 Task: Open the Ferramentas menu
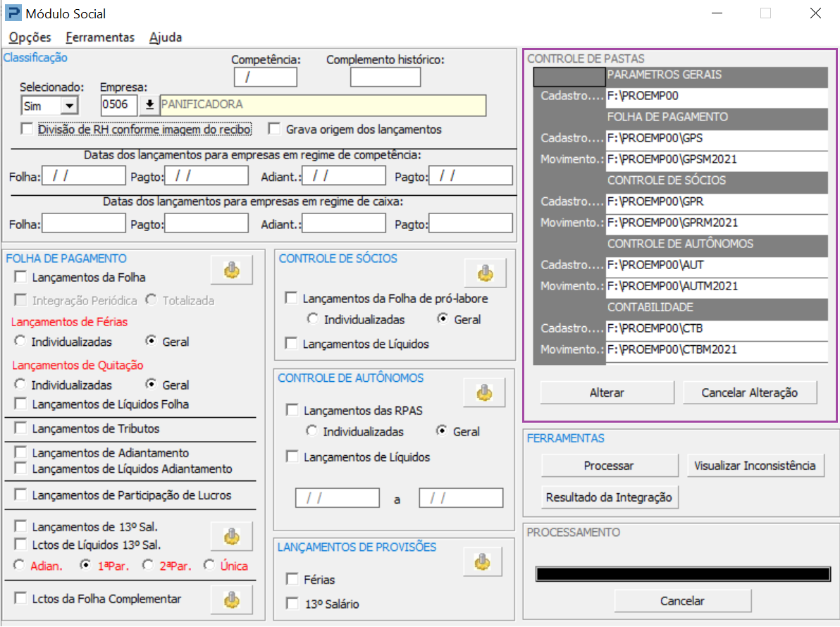[100, 37]
